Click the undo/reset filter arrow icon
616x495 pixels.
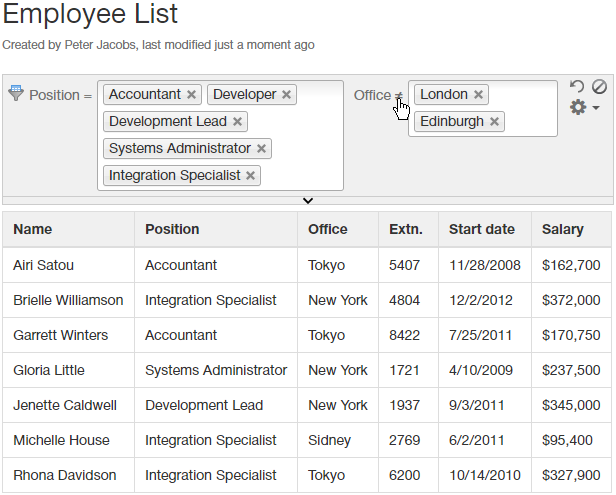coord(576,87)
